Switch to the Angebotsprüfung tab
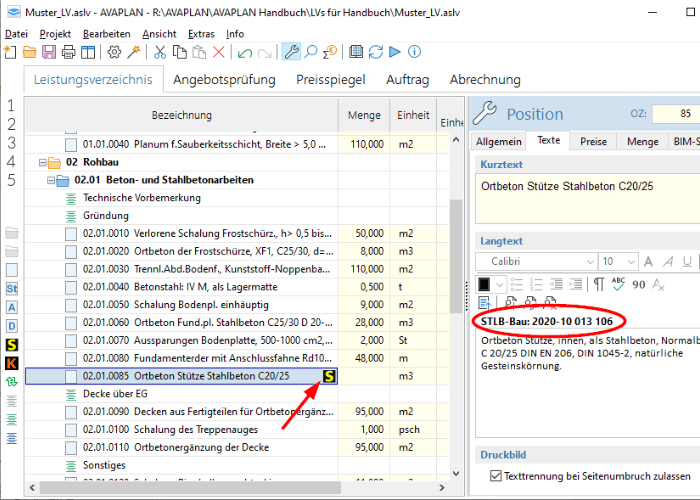 224,80
